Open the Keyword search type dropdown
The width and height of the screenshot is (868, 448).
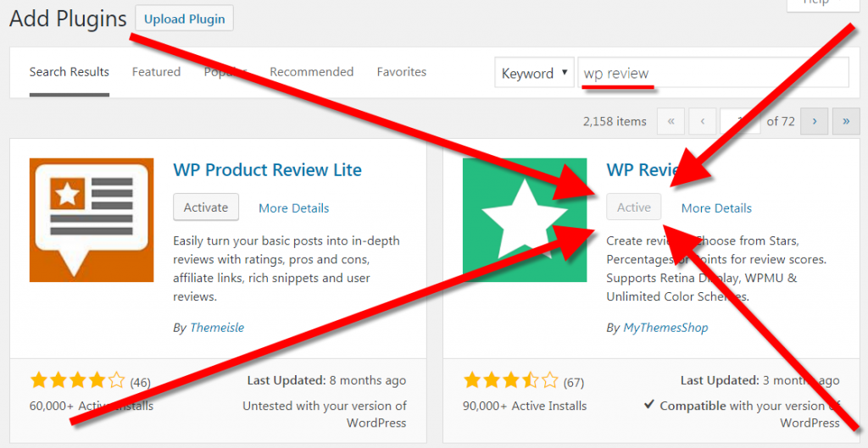[x=533, y=74]
